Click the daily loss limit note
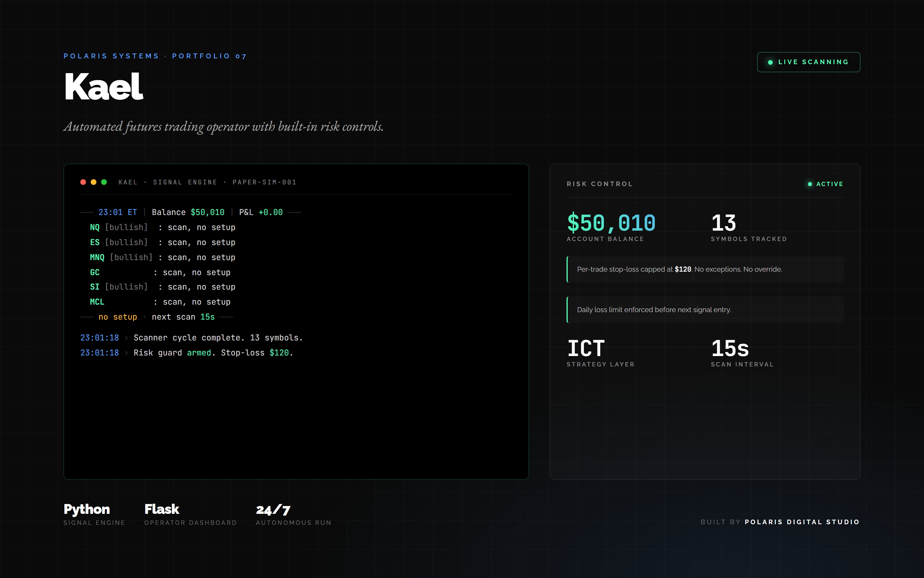 click(x=705, y=310)
